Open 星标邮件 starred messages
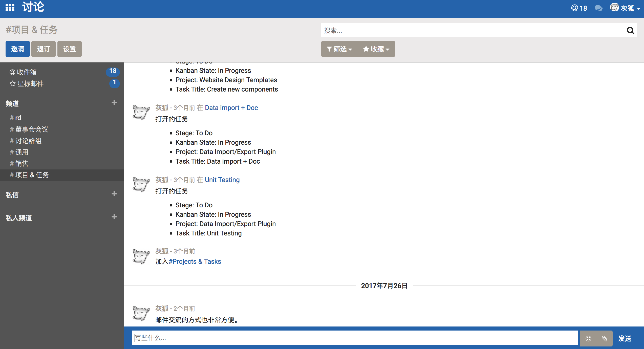Image resolution: width=644 pixels, height=349 pixels. pos(30,84)
